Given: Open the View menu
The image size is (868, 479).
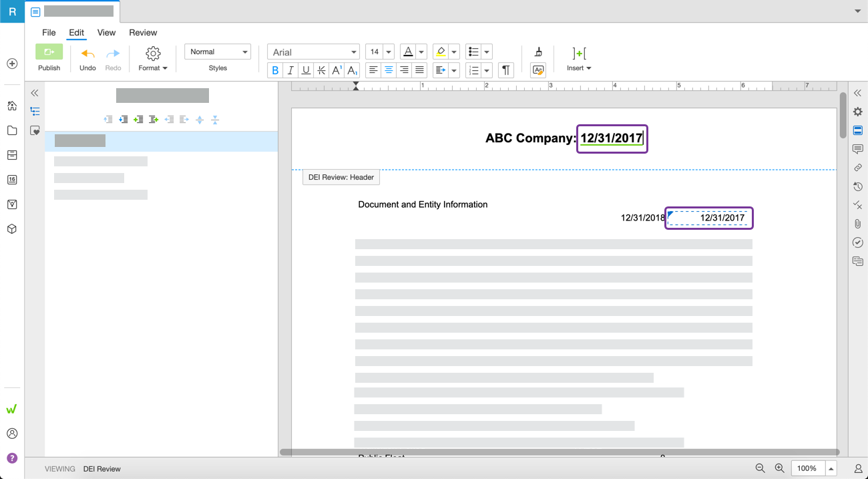Looking at the screenshot, I should [x=106, y=32].
